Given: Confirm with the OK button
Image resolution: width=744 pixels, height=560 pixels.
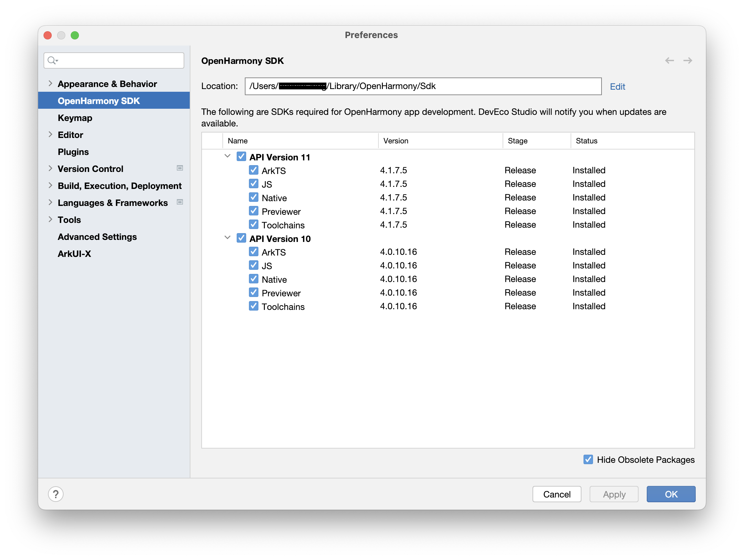Looking at the screenshot, I should [x=671, y=494].
